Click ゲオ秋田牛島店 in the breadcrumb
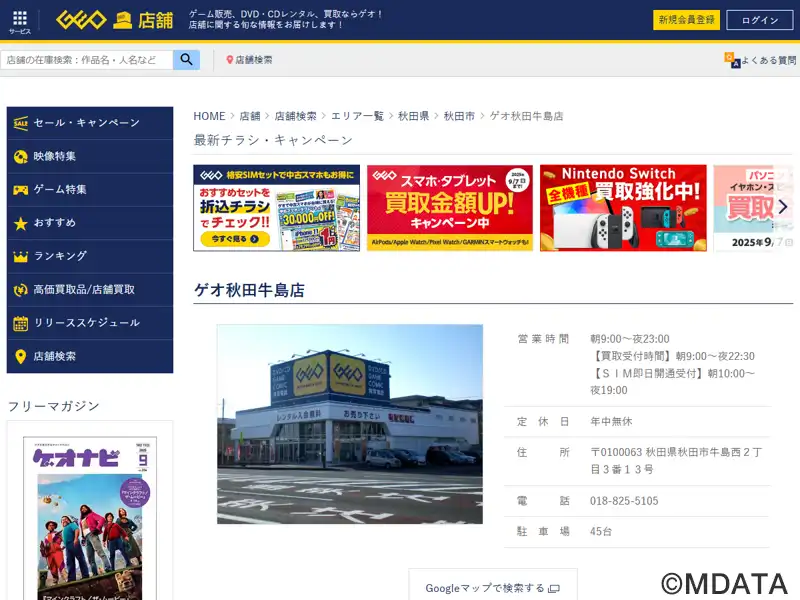 point(527,116)
